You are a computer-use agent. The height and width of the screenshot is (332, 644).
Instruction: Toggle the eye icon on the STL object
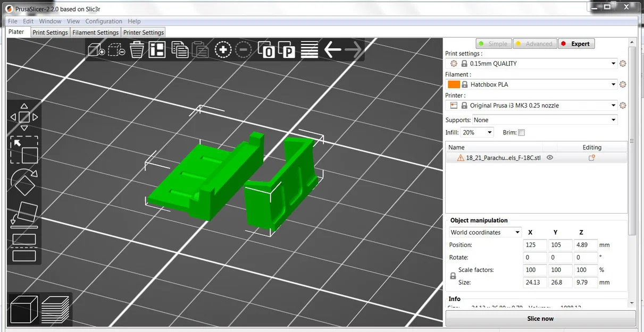coord(550,158)
